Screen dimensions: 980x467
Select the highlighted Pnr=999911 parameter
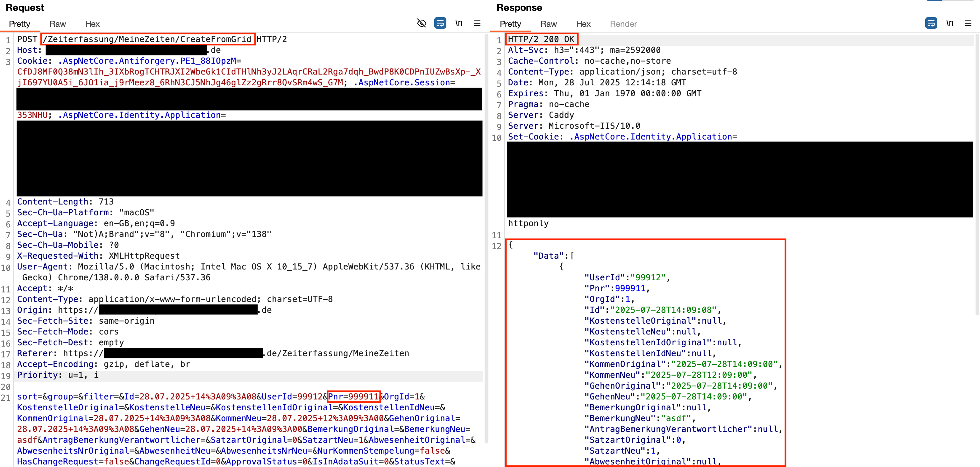(x=354, y=397)
